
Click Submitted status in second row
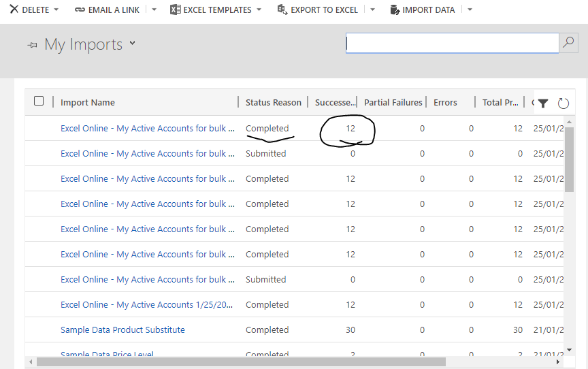pyautogui.click(x=265, y=153)
